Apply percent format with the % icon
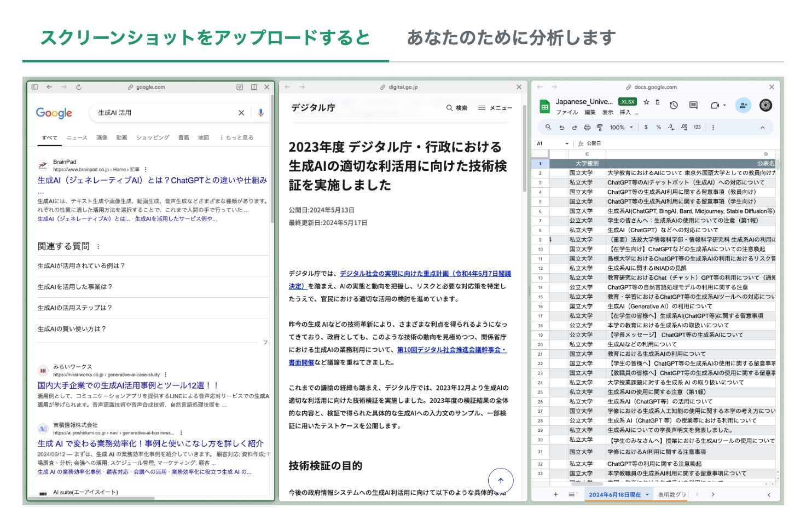The width and height of the screenshot is (812, 531). pos(659,127)
